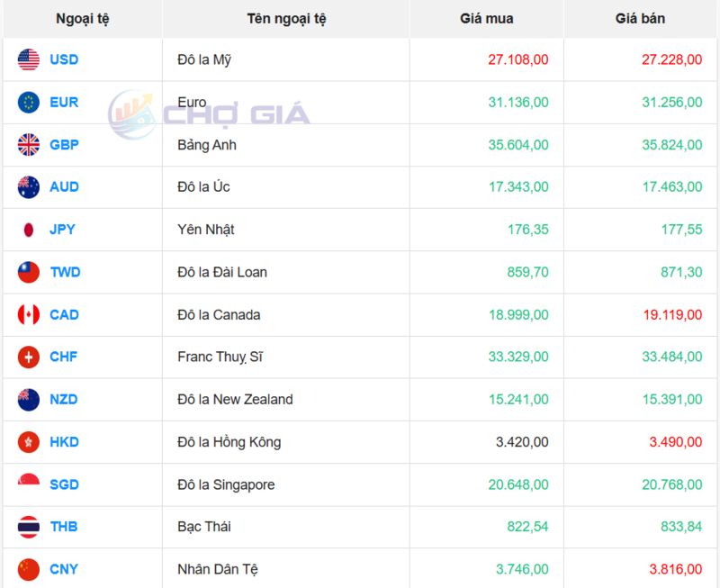The height and width of the screenshot is (588, 720).
Task: Open the EUR currency link
Action: click(64, 103)
